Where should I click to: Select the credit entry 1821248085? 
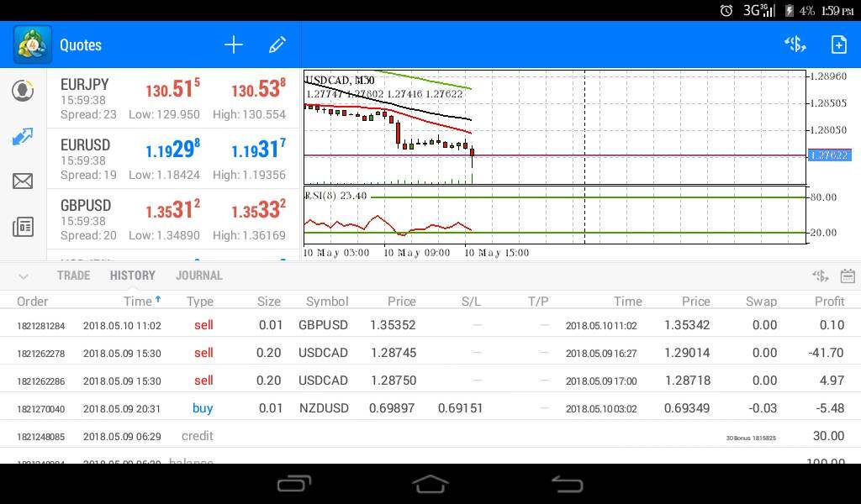click(x=430, y=436)
